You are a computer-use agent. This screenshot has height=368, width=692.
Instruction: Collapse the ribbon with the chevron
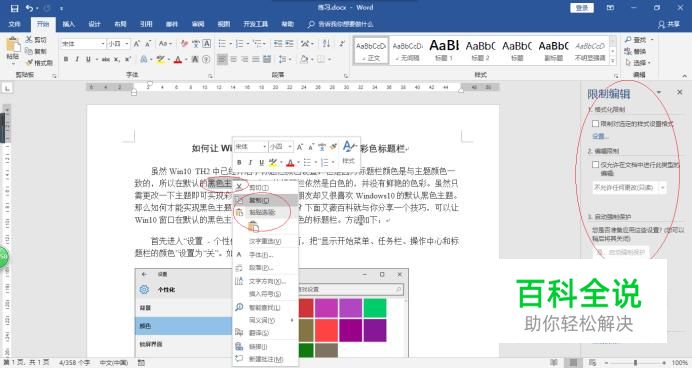[684, 76]
